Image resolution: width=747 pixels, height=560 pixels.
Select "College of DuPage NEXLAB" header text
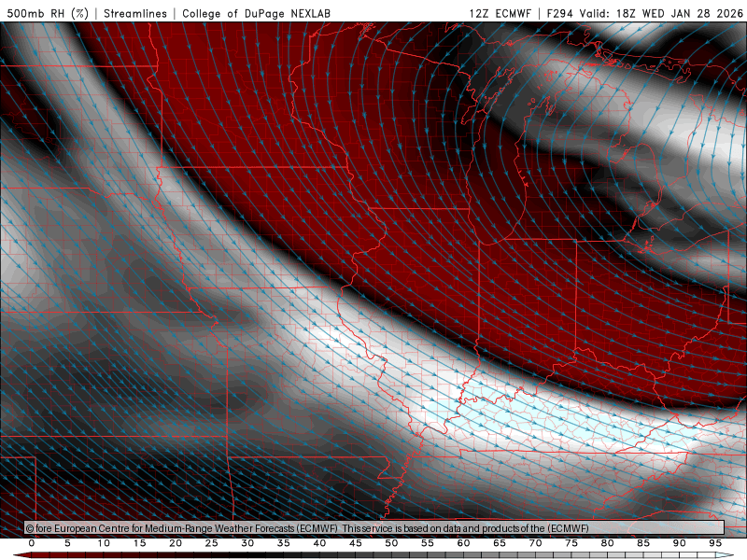[256, 13]
